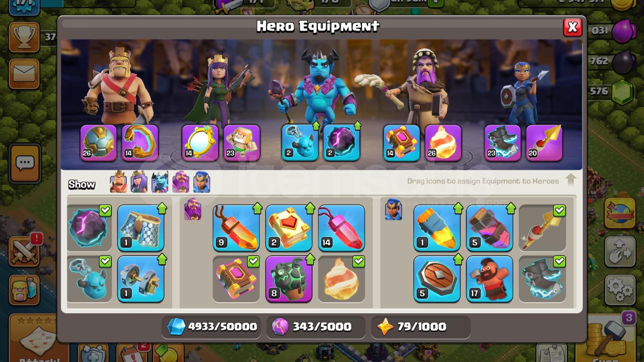
Task: Tap the Shiny Ore 4933/50000 counter
Action: point(211,326)
